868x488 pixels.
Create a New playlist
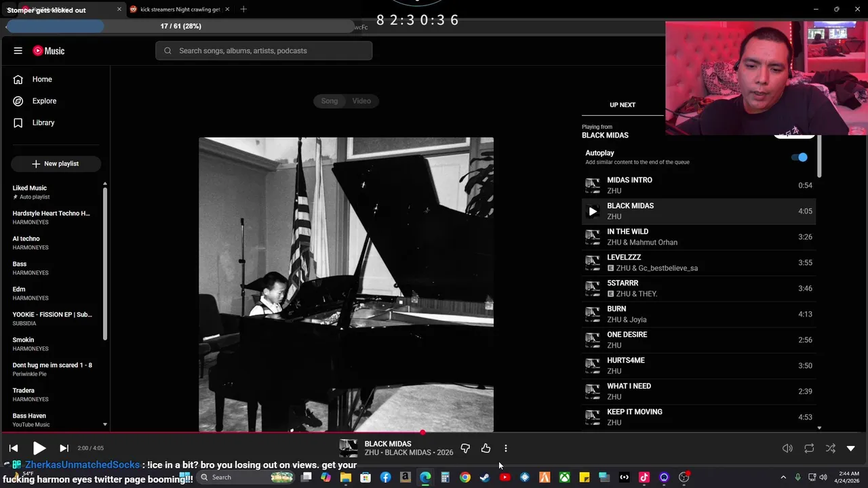[56, 163]
